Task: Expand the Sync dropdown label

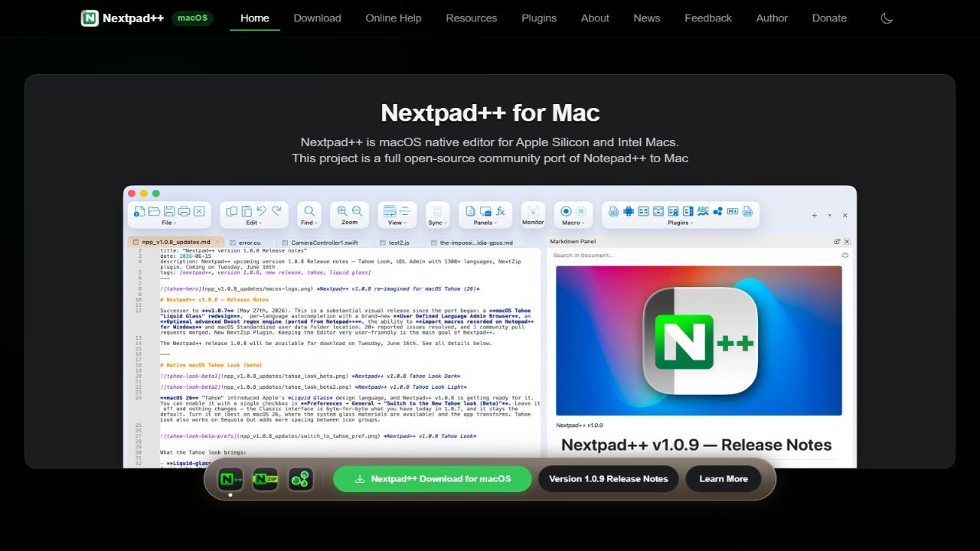Action: point(437,223)
